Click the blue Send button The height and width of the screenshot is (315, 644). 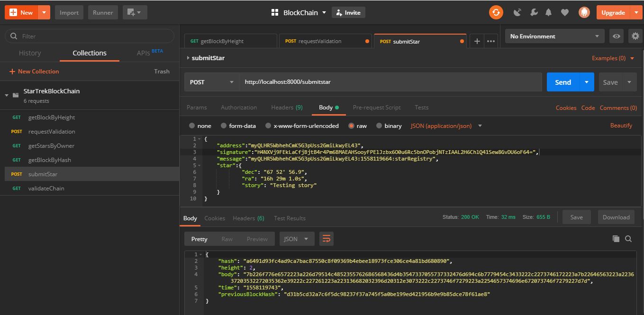tap(563, 82)
